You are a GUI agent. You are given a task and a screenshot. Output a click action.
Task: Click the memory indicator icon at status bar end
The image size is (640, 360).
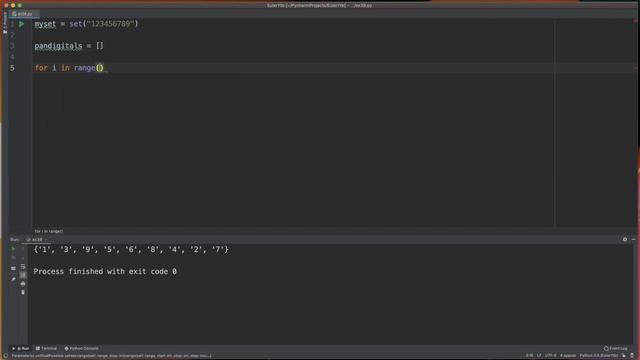pos(632,356)
